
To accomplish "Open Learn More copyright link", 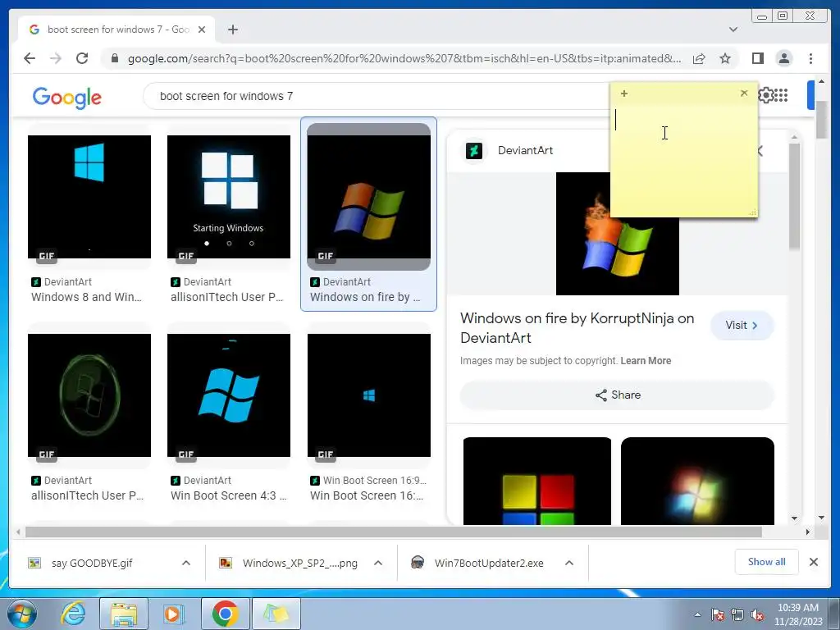I will point(646,361).
